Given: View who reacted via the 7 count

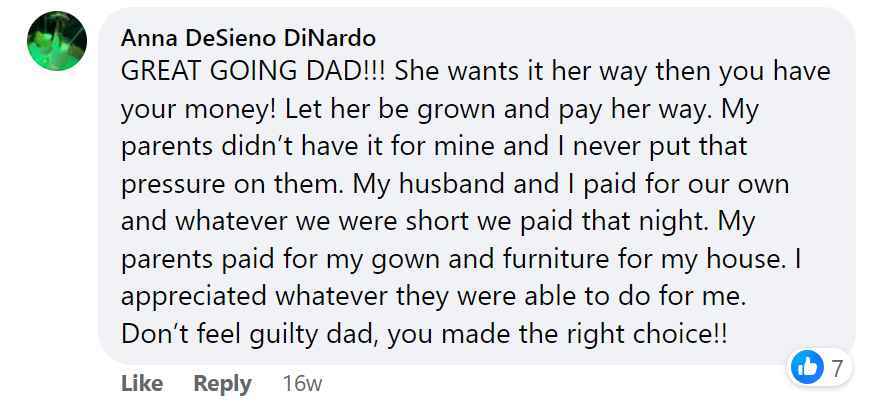Looking at the screenshot, I should (836, 368).
